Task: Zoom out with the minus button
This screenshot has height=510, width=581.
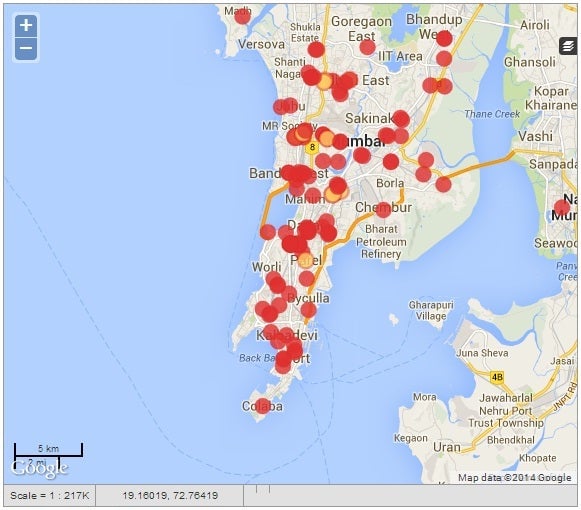Action: tap(26, 48)
